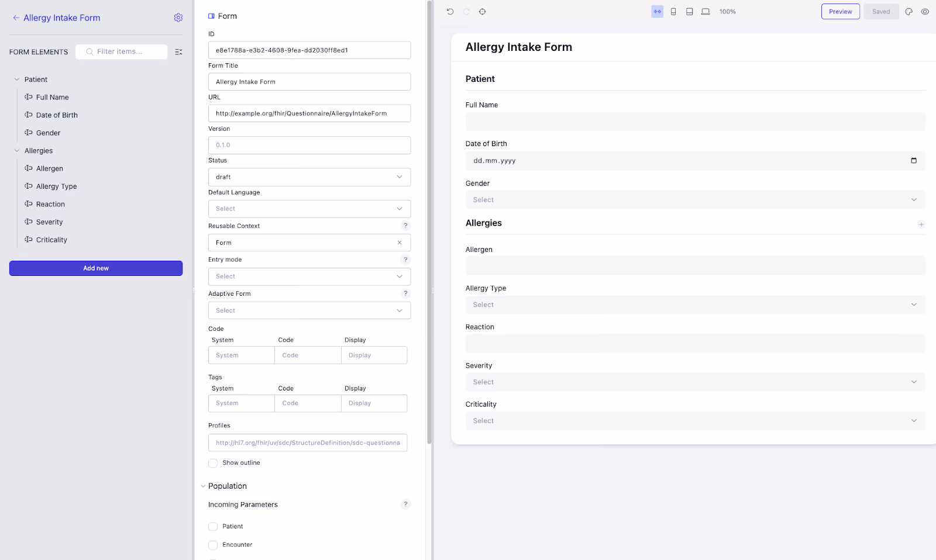Click the collapse-all list icon beside the filter
Viewport: 936px width, 560px height.
pos(178,52)
